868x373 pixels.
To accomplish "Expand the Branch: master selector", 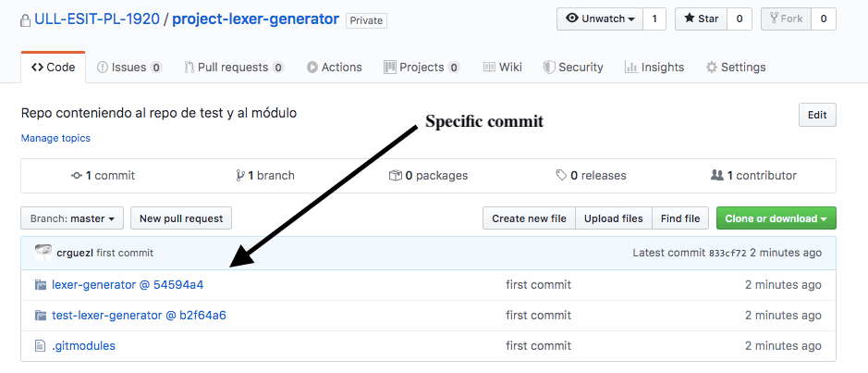I will pos(71,218).
